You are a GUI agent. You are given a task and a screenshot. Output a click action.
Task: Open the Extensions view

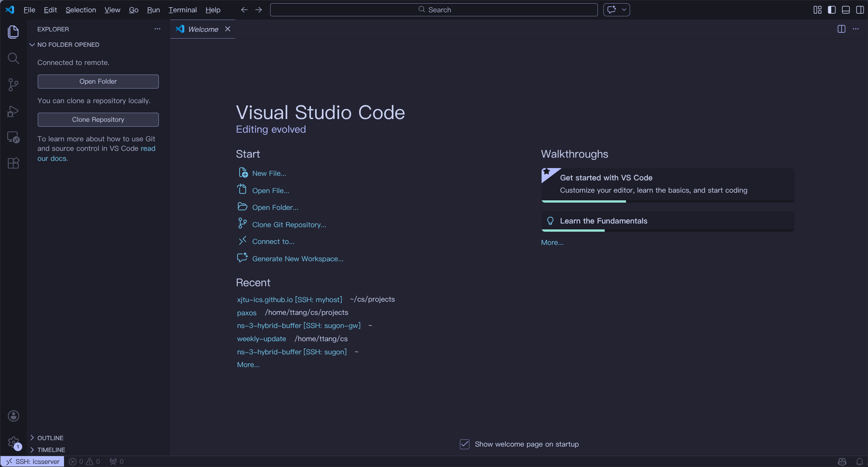pyautogui.click(x=14, y=163)
